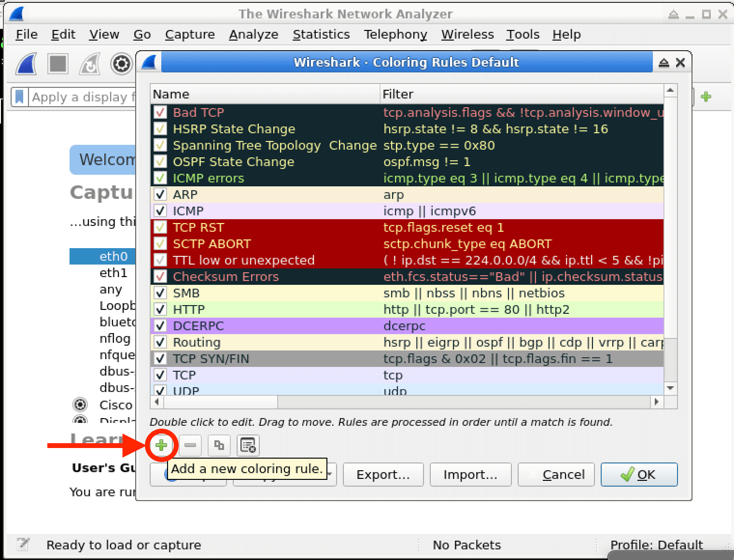Image resolution: width=734 pixels, height=560 pixels.
Task: Click the copy coloring rule icon
Action: coord(219,445)
